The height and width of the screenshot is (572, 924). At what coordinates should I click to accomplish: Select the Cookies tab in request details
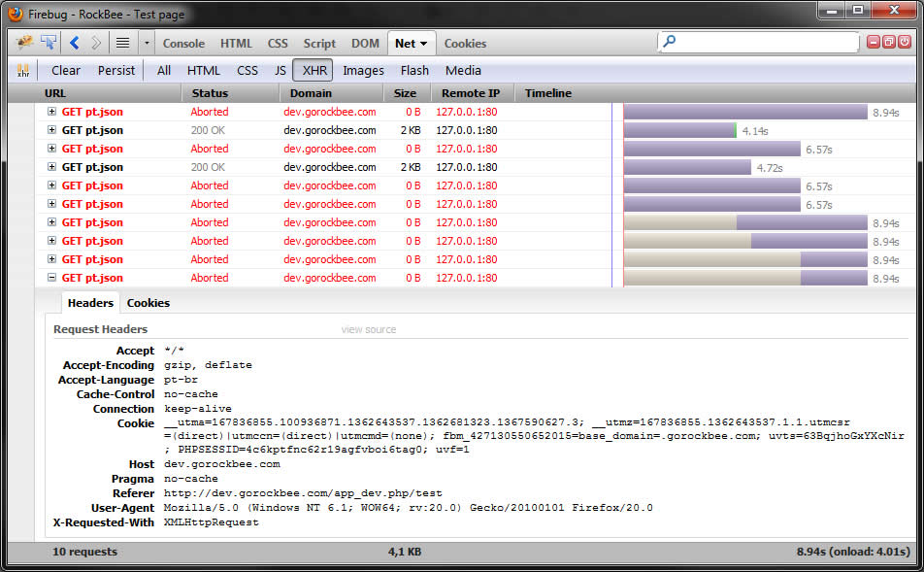(148, 303)
